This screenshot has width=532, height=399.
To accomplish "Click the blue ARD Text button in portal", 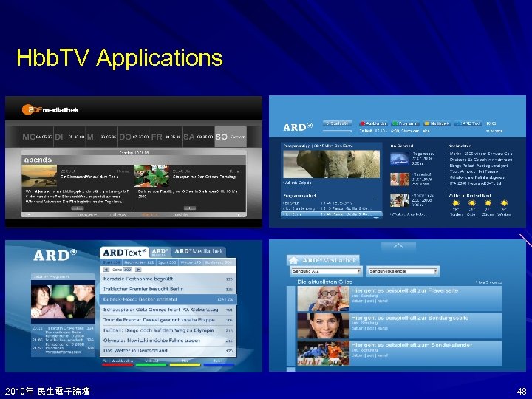I will [x=468, y=123].
